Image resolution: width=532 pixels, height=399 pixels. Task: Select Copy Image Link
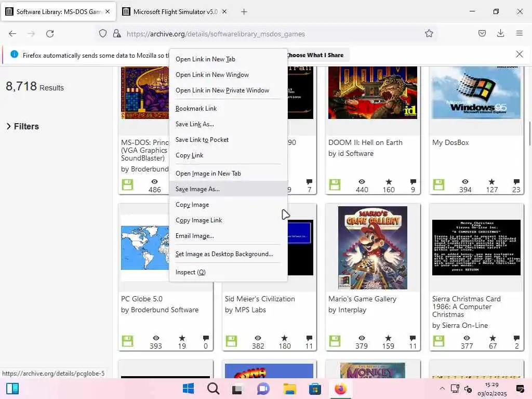point(228,220)
